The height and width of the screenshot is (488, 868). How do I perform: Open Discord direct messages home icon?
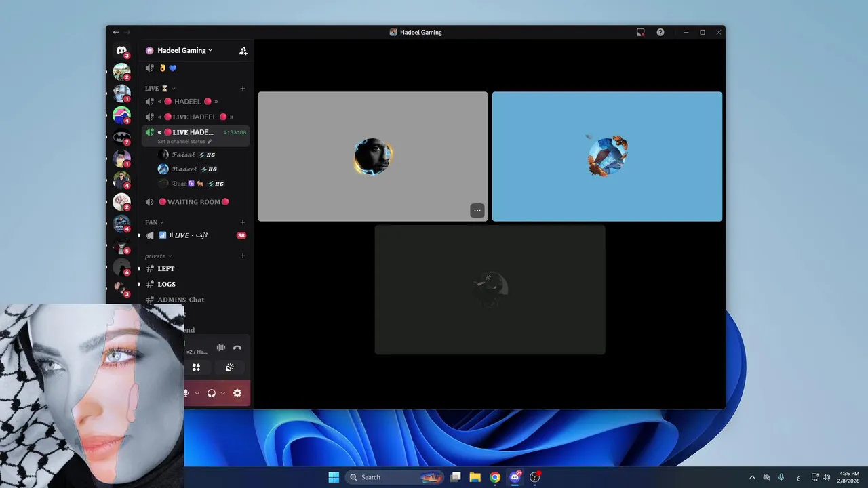tap(121, 51)
